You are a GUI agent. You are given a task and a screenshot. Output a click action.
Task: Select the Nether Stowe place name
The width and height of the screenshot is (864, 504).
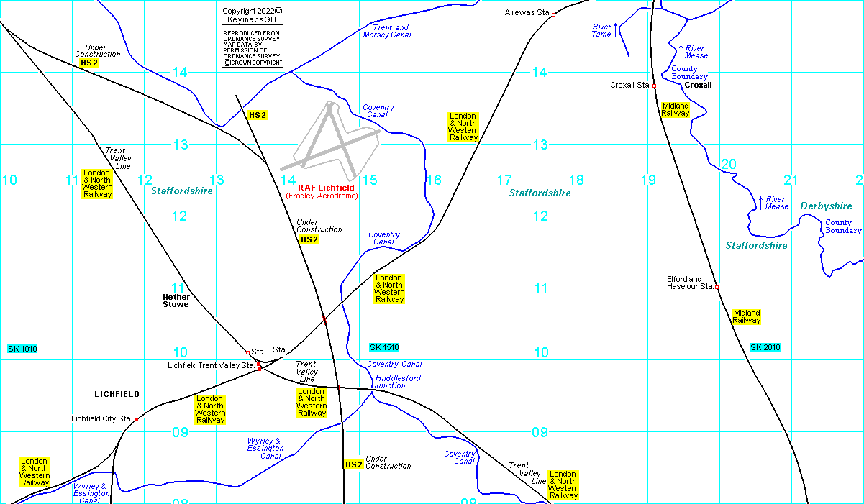click(176, 301)
